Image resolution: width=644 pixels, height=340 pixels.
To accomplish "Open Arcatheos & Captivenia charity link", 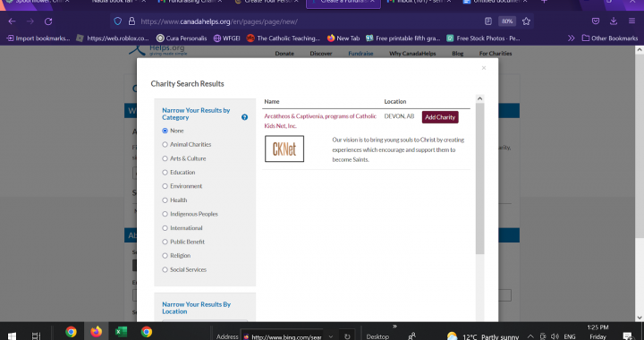I will pos(320,121).
